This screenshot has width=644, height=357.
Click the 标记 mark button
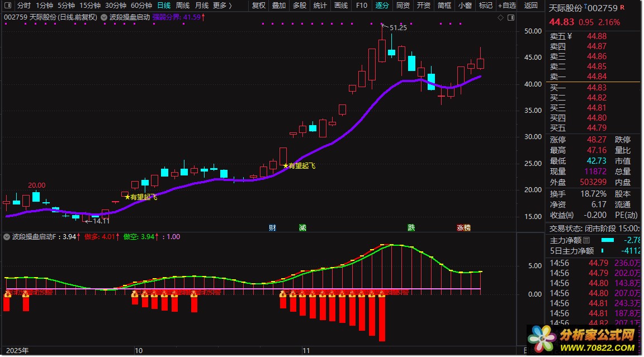click(485, 6)
